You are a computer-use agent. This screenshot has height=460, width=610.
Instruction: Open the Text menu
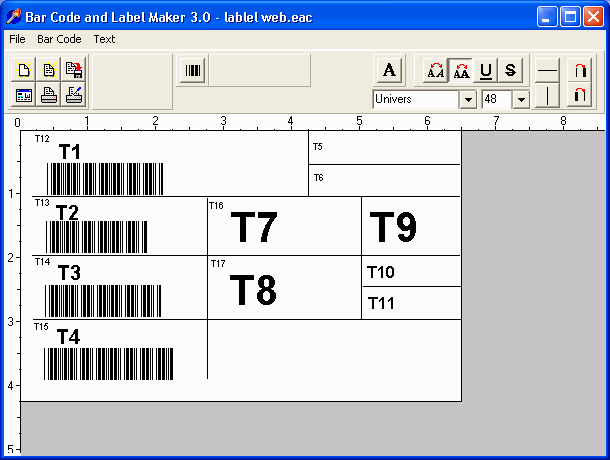(104, 39)
